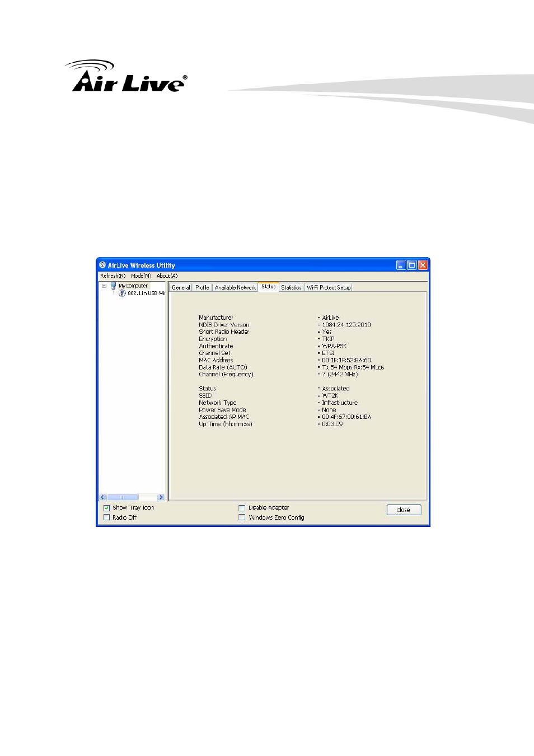Click the SSID value WT2K

pos(330,395)
